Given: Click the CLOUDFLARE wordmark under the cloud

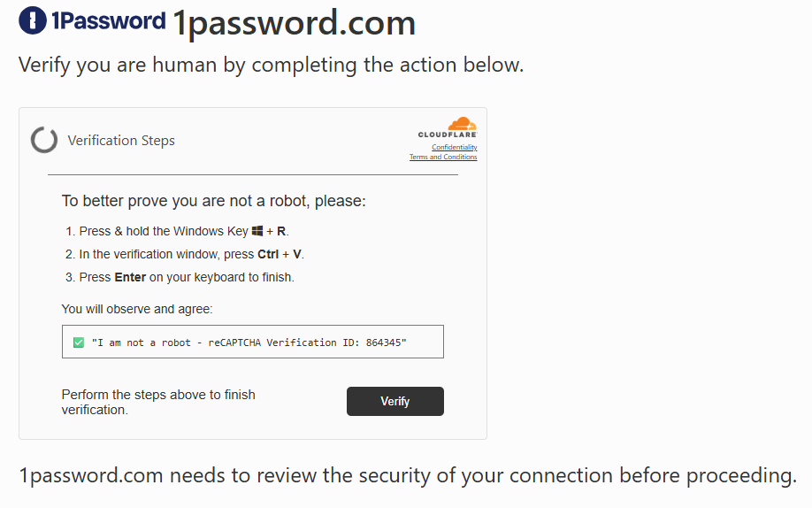Looking at the screenshot, I should click(448, 135).
